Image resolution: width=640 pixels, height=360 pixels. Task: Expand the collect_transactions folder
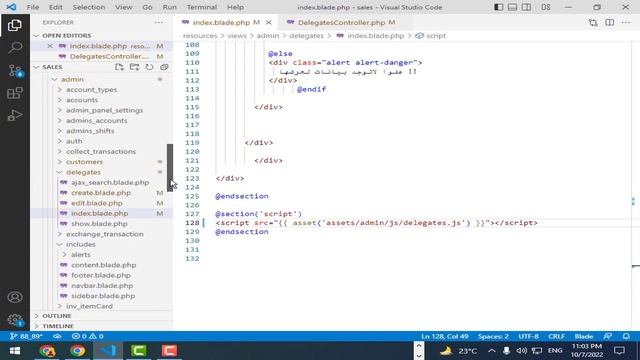coord(101,151)
